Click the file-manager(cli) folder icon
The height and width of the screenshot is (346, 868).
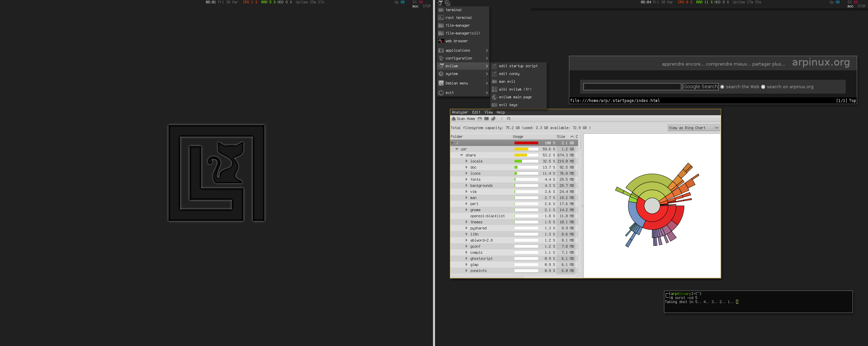(441, 33)
